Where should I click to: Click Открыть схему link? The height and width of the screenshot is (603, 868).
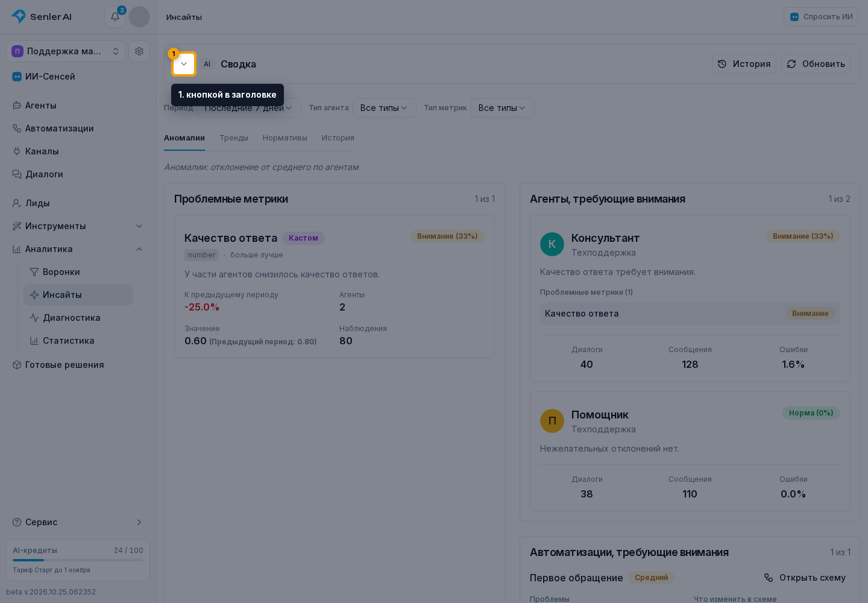click(x=805, y=578)
